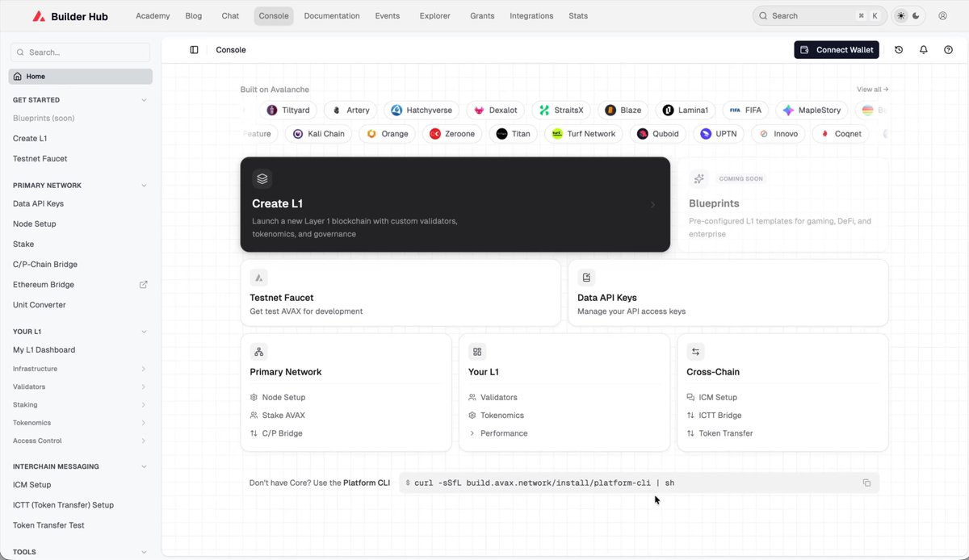Screen dimensions: 969x560
Task: Click the Builder Hub logo
Action: point(70,16)
